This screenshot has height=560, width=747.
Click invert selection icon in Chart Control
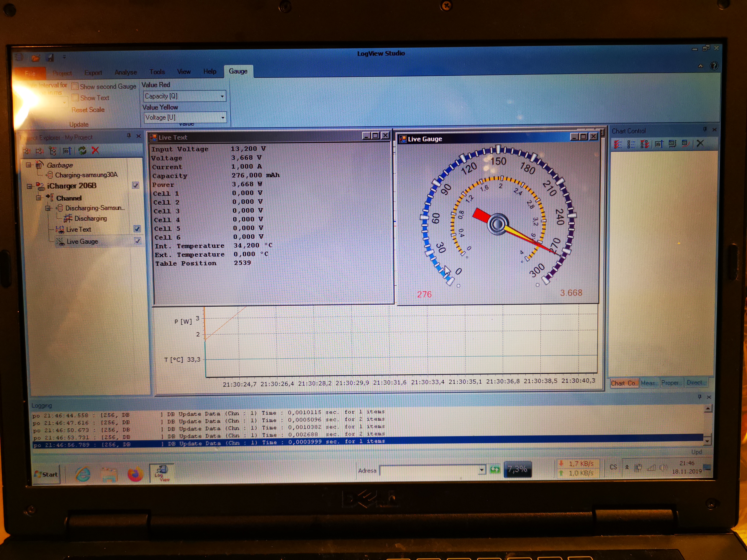(x=644, y=145)
